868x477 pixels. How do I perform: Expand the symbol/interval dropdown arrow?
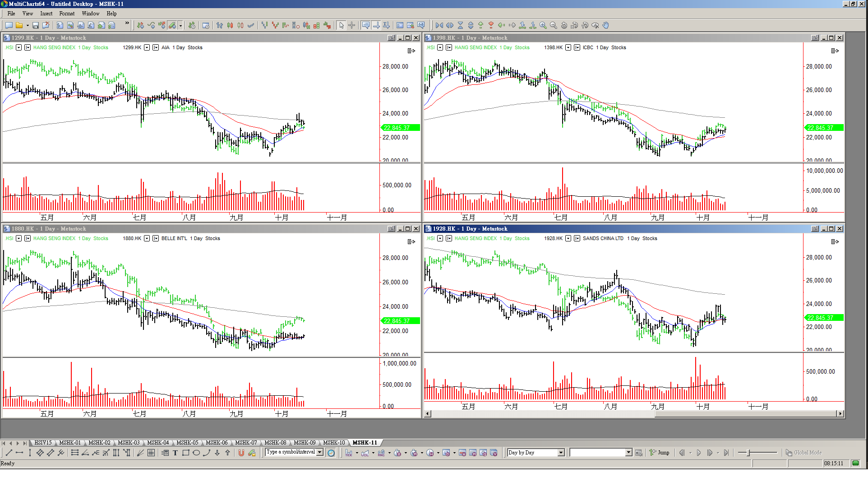[x=320, y=452]
